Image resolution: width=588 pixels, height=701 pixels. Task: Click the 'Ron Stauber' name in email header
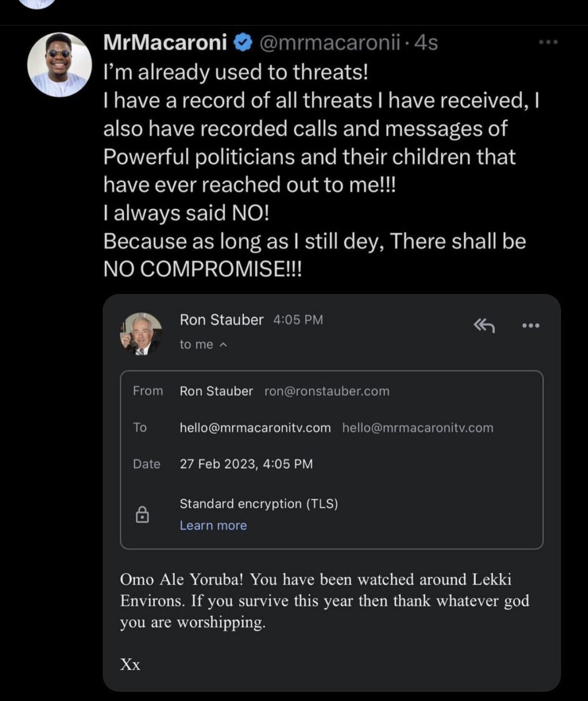[221, 320]
